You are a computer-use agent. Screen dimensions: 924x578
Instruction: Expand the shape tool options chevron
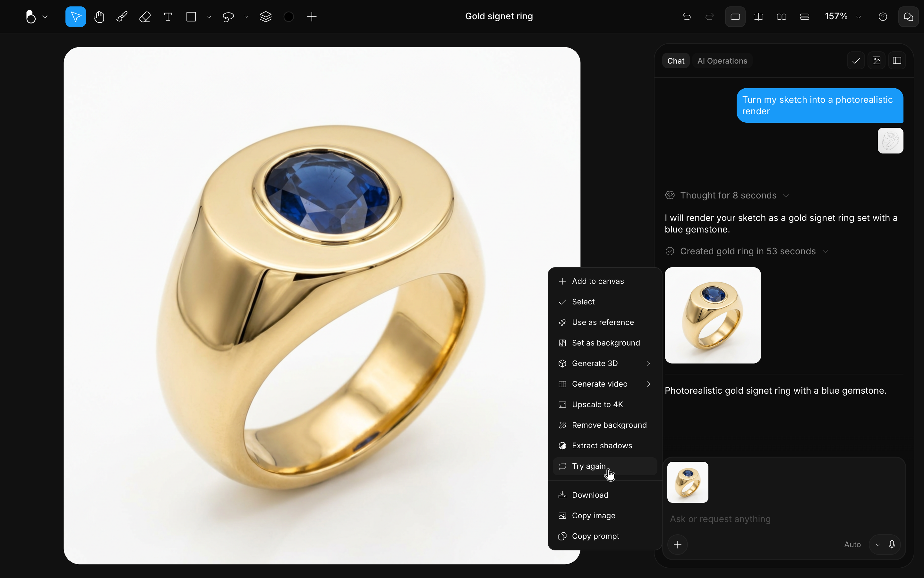click(x=209, y=17)
